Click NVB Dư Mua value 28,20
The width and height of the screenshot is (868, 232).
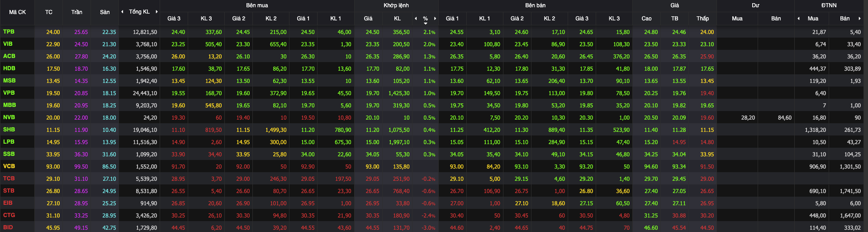748,118
